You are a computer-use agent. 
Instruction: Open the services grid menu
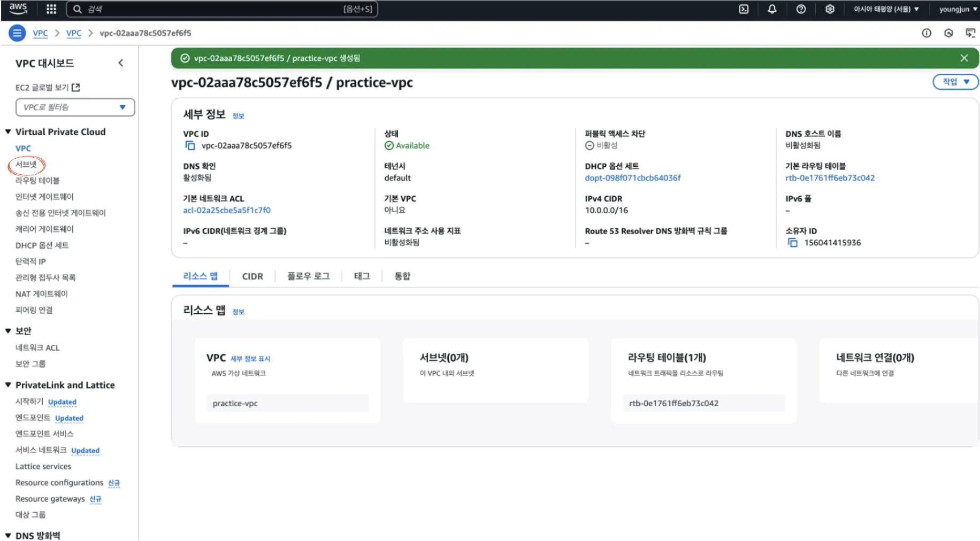51,9
